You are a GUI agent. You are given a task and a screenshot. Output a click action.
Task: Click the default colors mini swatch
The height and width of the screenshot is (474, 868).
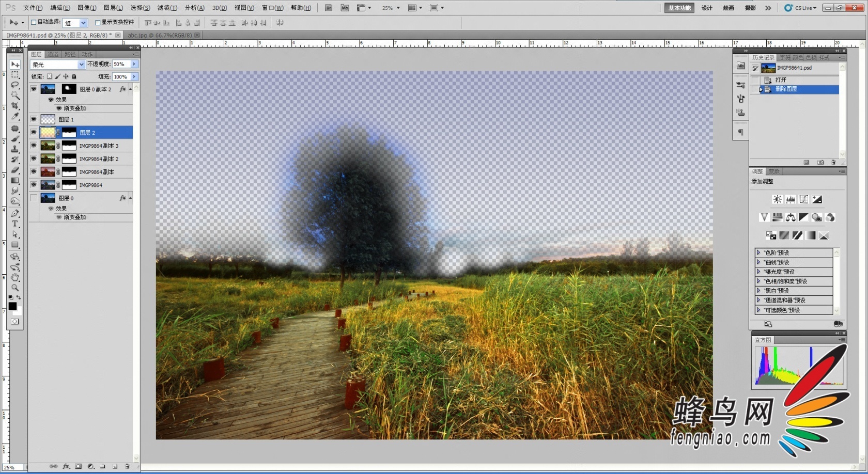11,297
